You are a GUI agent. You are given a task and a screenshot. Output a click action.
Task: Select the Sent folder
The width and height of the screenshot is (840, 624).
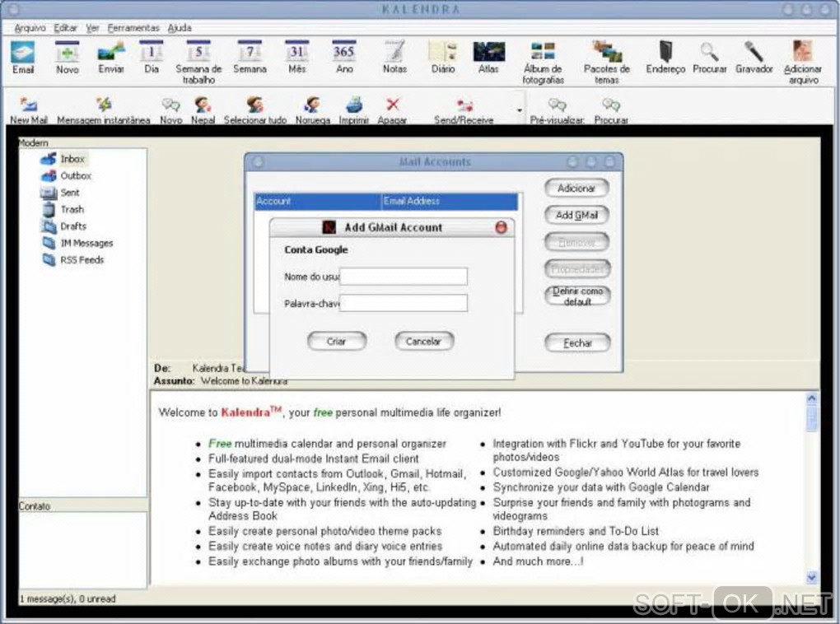pos(60,193)
